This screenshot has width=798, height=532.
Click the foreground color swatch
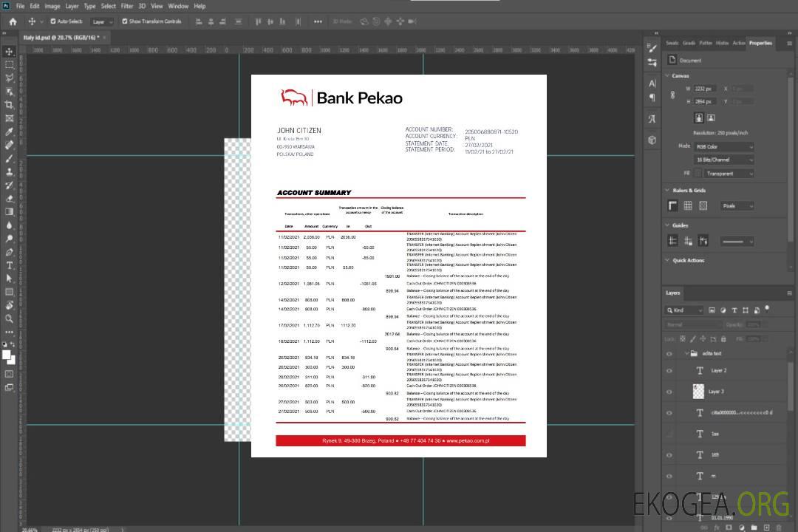point(7,355)
